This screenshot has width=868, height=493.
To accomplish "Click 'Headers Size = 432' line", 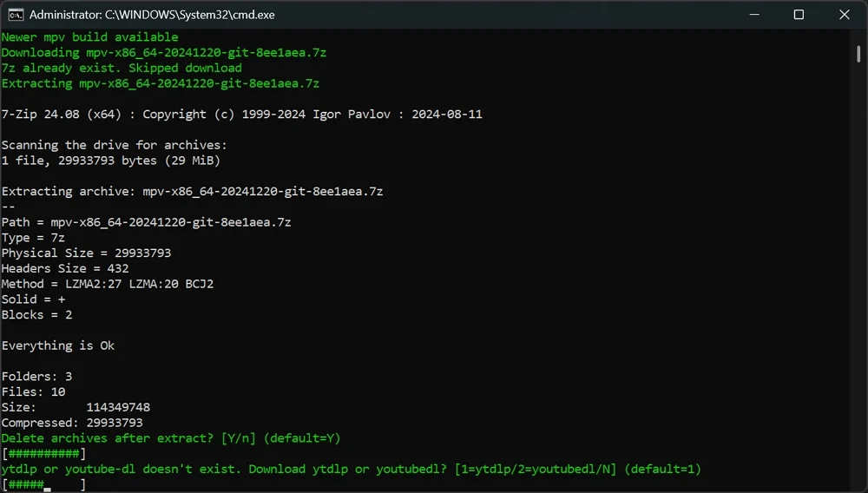I will click(65, 268).
